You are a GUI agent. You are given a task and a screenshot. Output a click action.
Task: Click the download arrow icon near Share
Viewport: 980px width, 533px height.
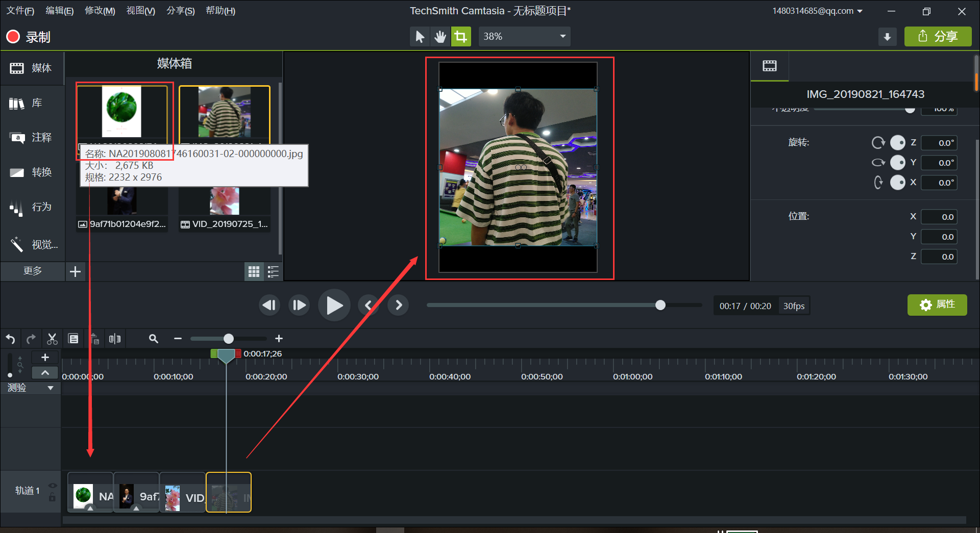coord(887,37)
